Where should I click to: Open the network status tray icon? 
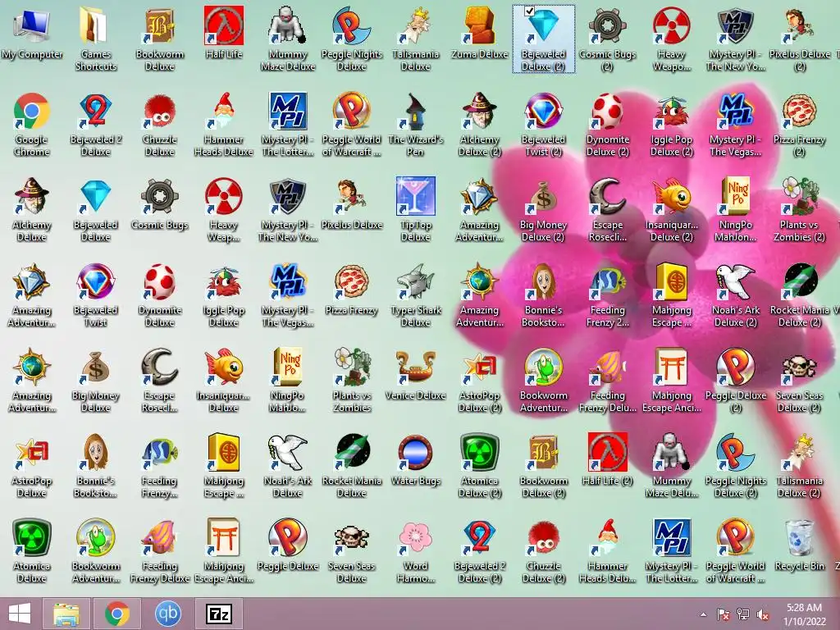[x=743, y=614]
